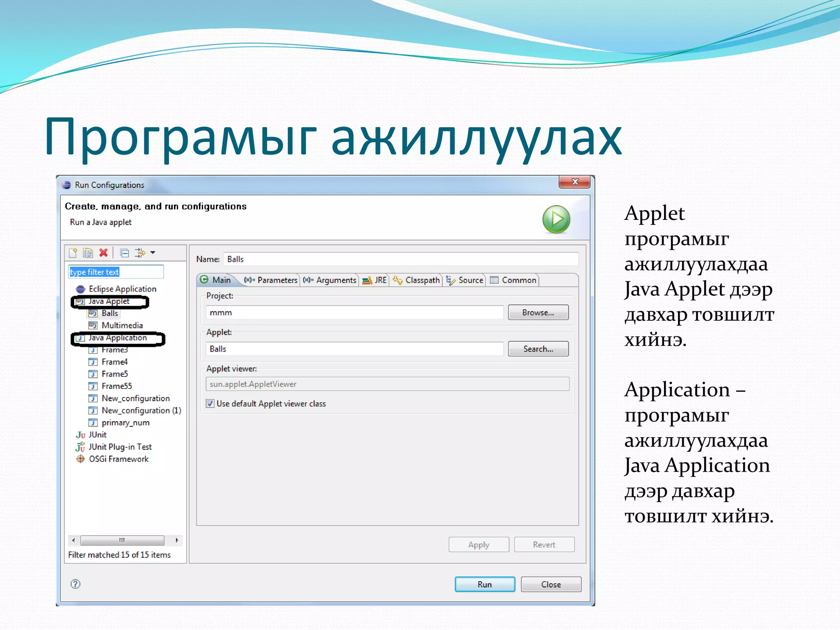840x630 pixels.
Task: Open the filter dropdown arrow
Action: point(153,253)
